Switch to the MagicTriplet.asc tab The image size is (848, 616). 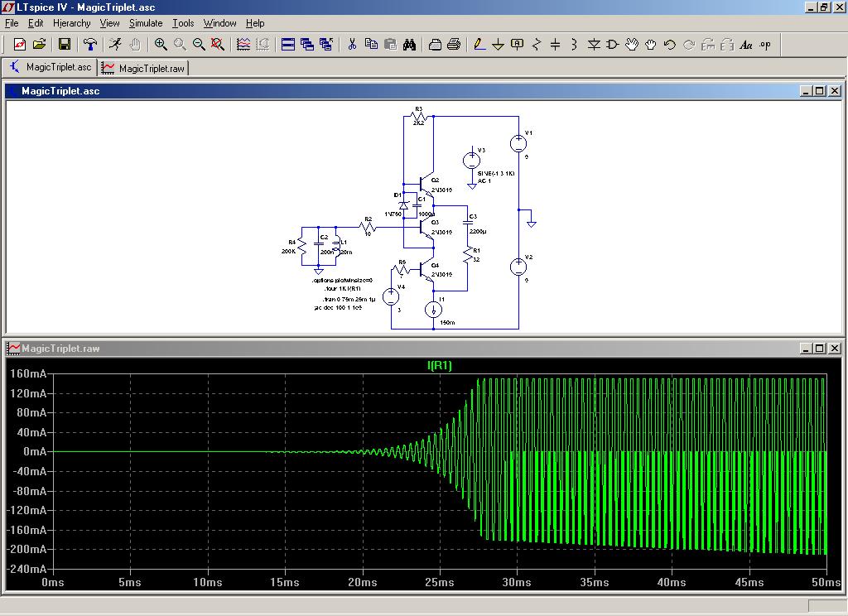[x=50, y=67]
